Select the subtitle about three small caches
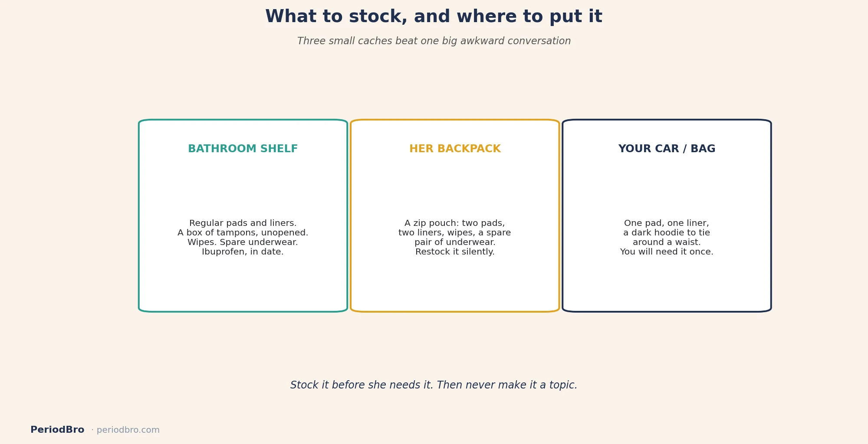This screenshot has width=868, height=444. pyautogui.click(x=434, y=41)
